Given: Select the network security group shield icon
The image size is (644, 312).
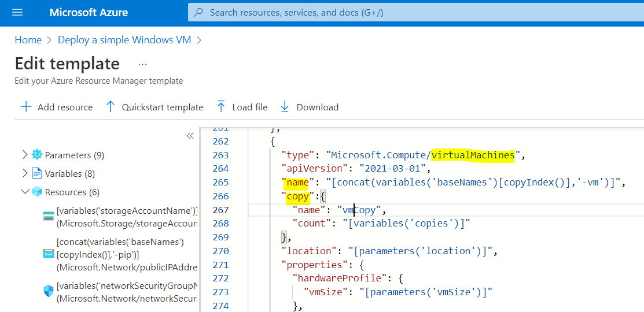Looking at the screenshot, I should point(49,292).
